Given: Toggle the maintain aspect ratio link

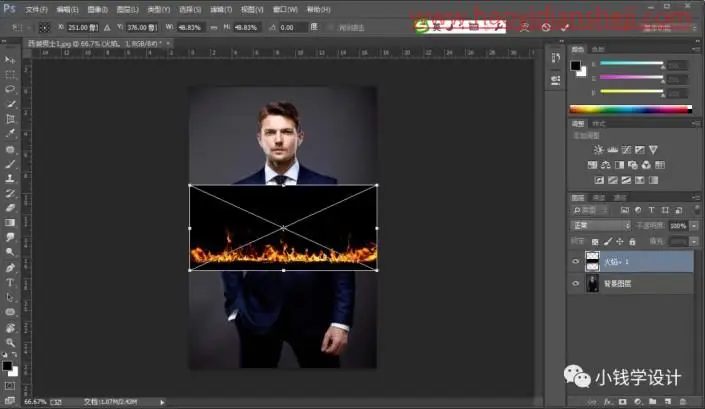Looking at the screenshot, I should point(214,27).
